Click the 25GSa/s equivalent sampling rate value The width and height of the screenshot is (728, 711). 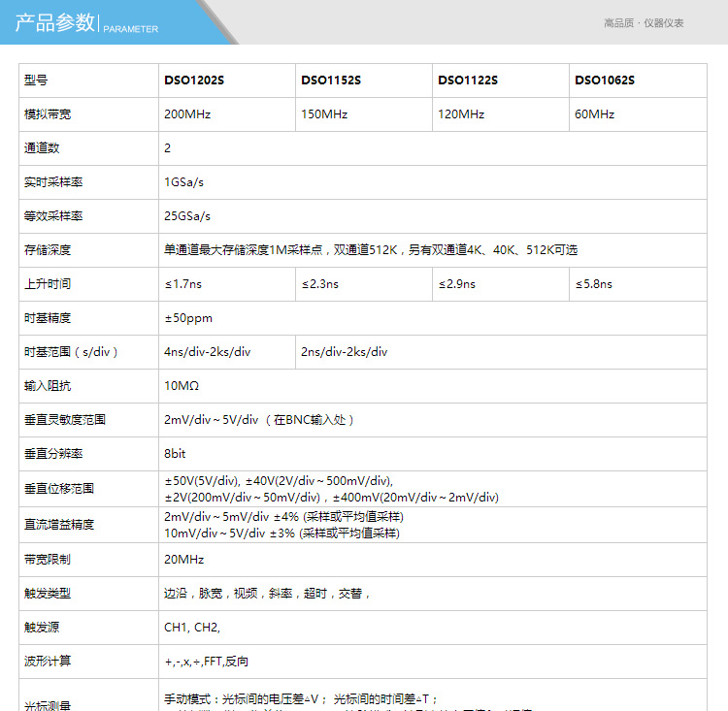187,216
